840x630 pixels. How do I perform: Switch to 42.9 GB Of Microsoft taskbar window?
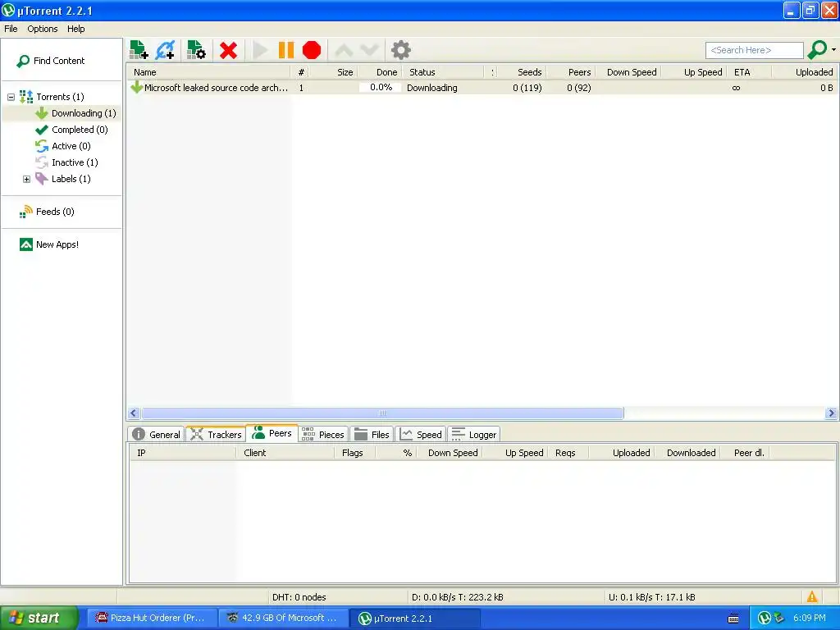pyautogui.click(x=283, y=618)
